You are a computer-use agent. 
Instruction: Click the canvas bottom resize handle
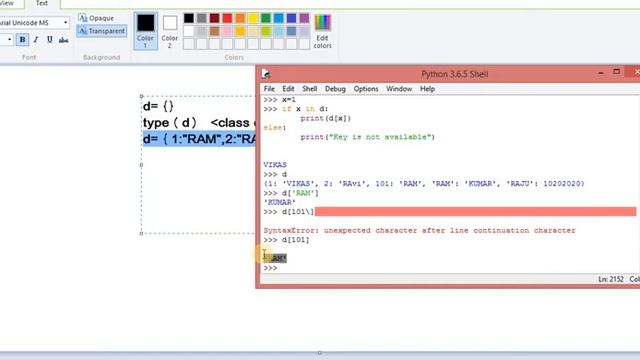[x=320, y=353]
